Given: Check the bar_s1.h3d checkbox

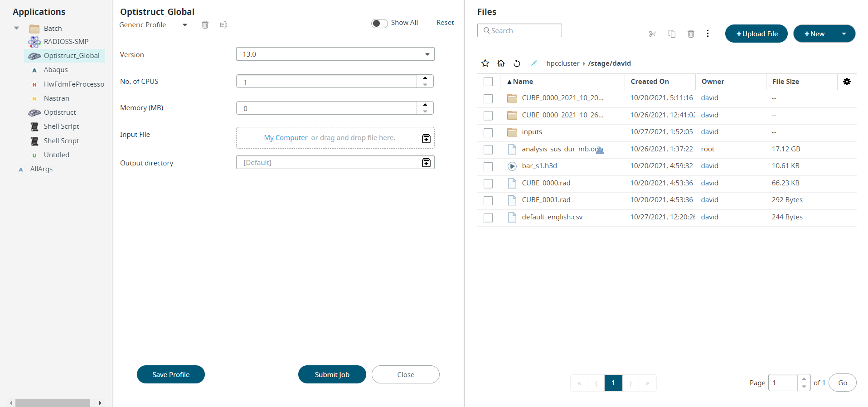Looking at the screenshot, I should tap(488, 166).
